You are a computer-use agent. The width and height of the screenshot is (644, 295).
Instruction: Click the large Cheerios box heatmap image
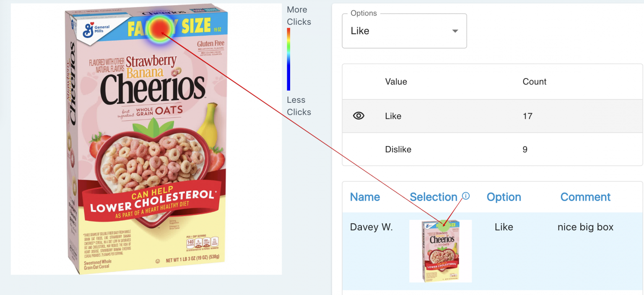click(146, 138)
